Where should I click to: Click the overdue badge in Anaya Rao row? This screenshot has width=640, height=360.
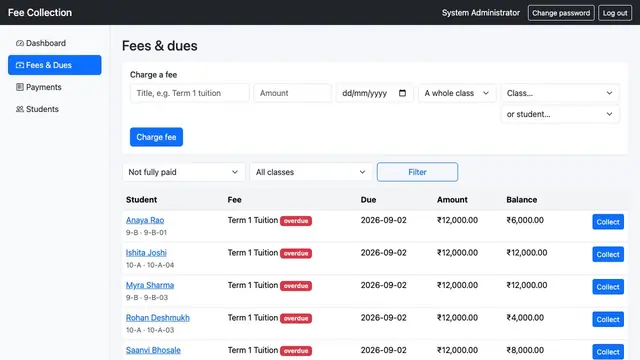[296, 221]
